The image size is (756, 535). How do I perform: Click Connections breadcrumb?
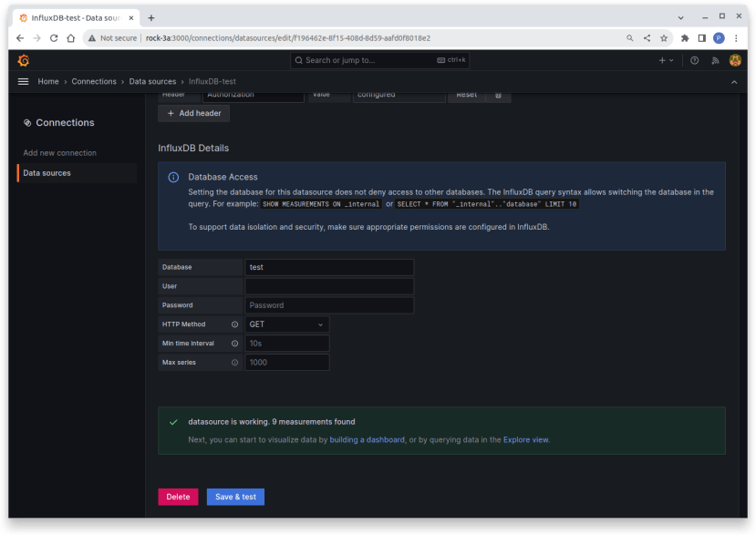[x=94, y=81]
